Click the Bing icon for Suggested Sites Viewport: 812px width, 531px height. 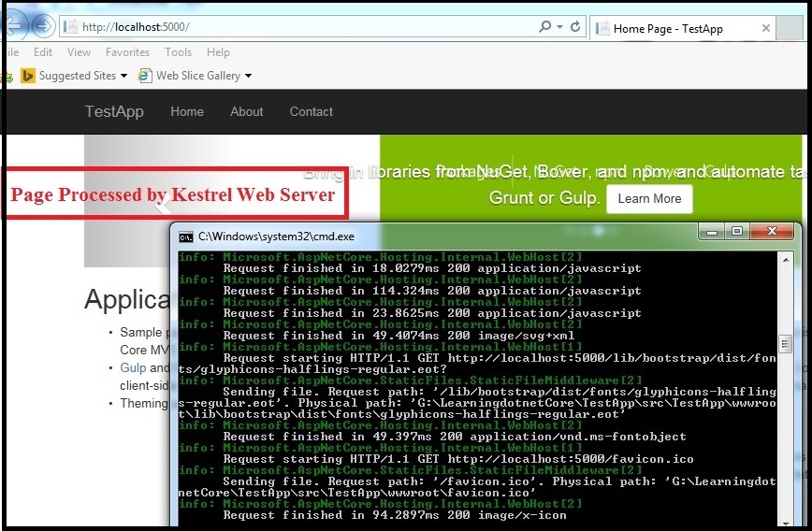(x=27, y=76)
